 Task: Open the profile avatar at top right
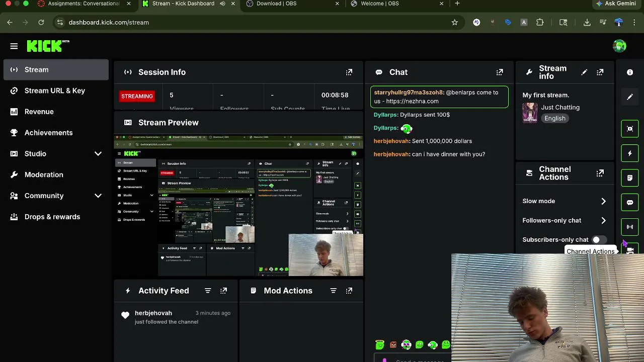(619, 46)
